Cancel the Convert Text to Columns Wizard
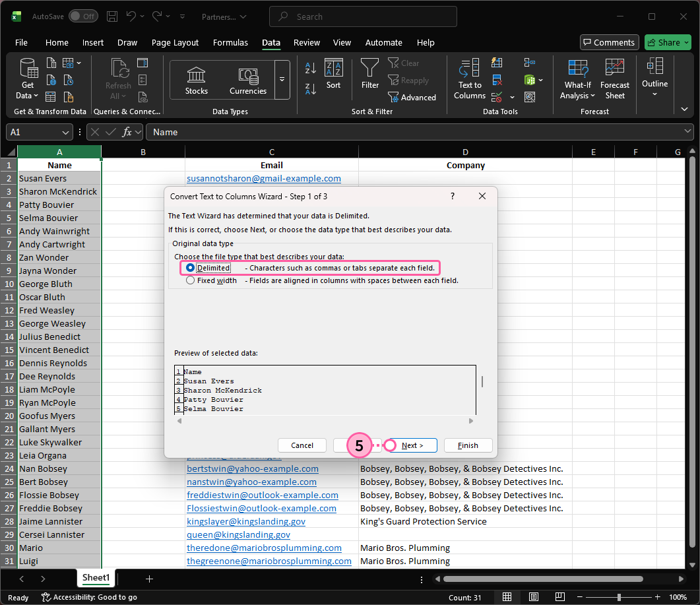 coord(302,445)
